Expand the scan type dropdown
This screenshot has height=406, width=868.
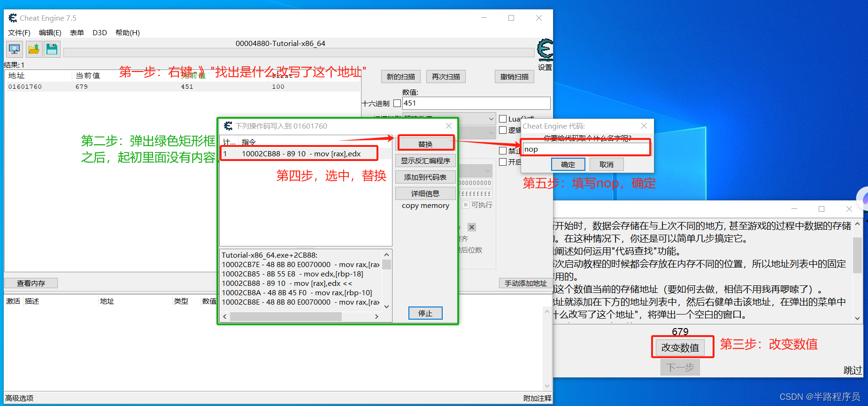[x=491, y=119]
